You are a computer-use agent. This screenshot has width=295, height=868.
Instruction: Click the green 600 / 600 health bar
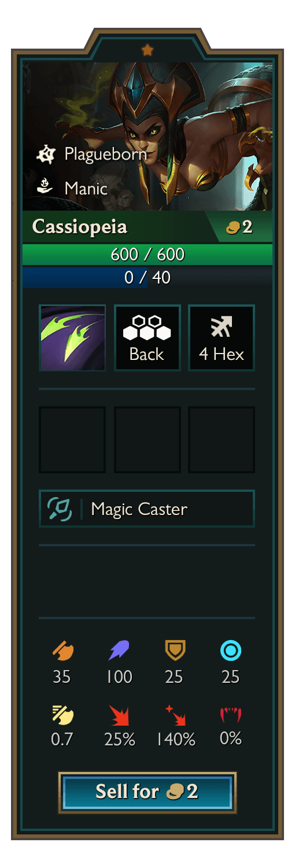pyautogui.click(x=147, y=255)
